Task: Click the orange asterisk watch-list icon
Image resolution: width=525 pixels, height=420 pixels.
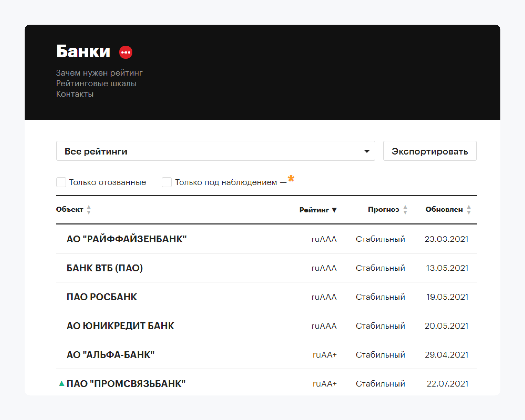Action: (291, 179)
